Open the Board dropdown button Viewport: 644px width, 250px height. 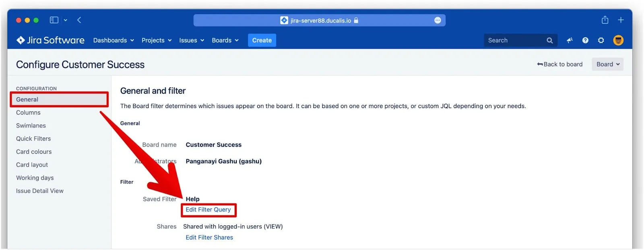[x=607, y=65]
